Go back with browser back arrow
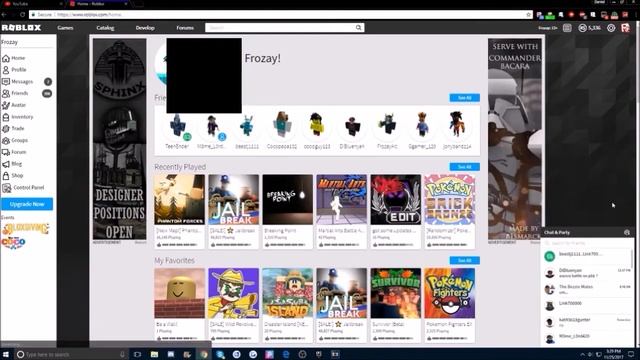640x360 pixels. pos(4,15)
